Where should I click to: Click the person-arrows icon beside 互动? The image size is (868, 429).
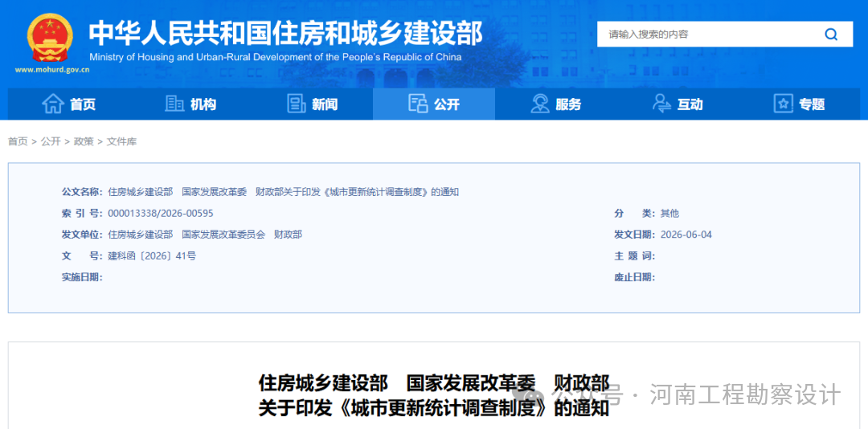click(661, 104)
